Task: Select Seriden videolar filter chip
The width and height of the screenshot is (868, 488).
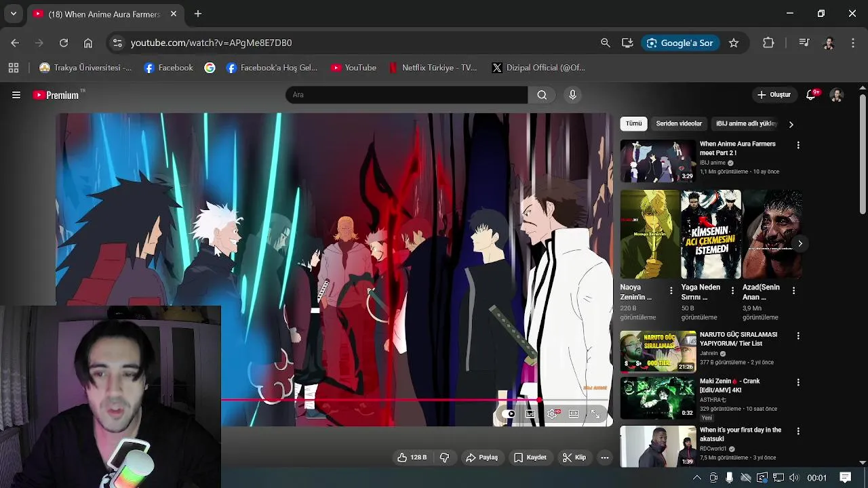Action: 679,124
